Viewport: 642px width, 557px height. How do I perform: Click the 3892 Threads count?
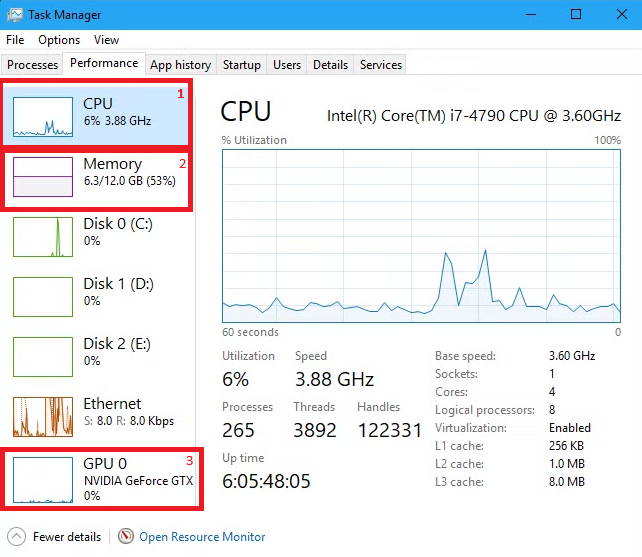315,430
